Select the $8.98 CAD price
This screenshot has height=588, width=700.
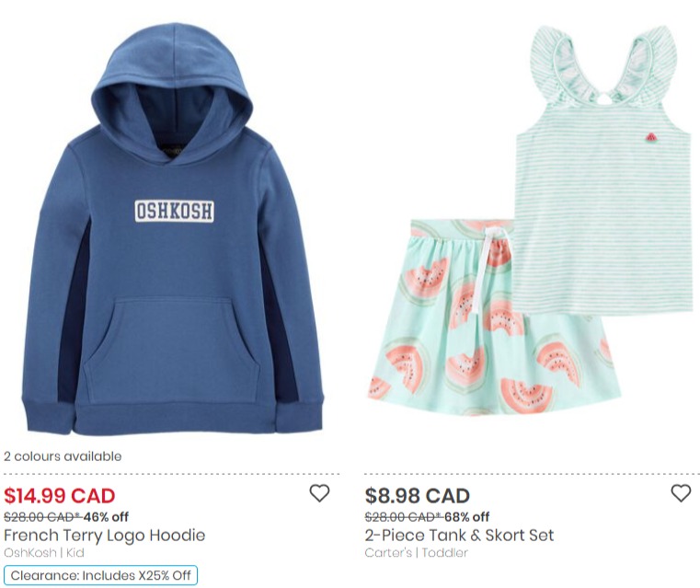pyautogui.click(x=418, y=496)
